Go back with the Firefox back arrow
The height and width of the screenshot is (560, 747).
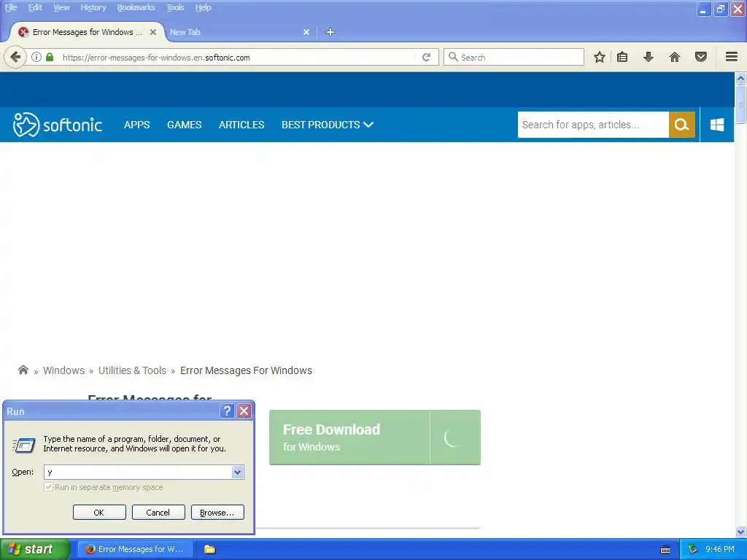coord(15,57)
